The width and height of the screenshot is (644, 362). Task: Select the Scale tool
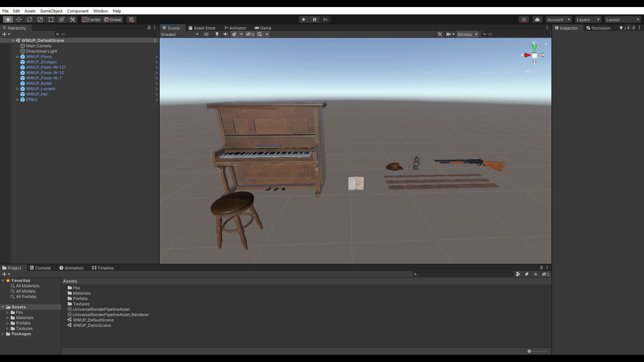[x=40, y=19]
